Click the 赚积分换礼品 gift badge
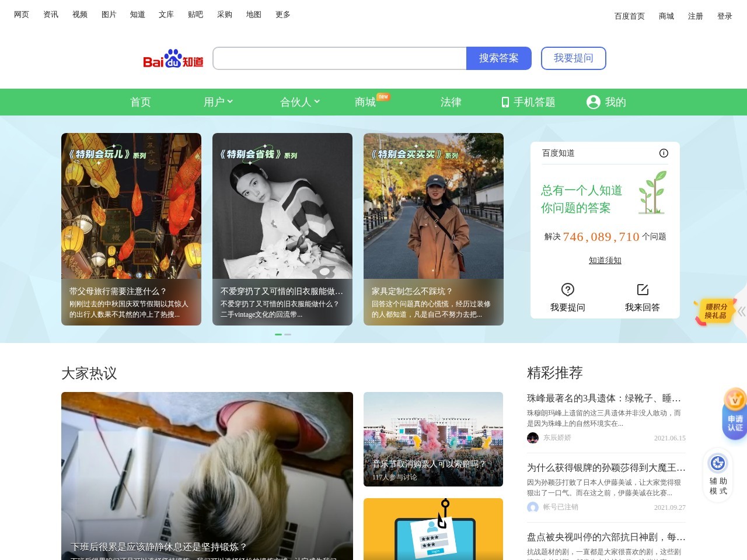Screen dimensions: 747x560 [x=715, y=311]
